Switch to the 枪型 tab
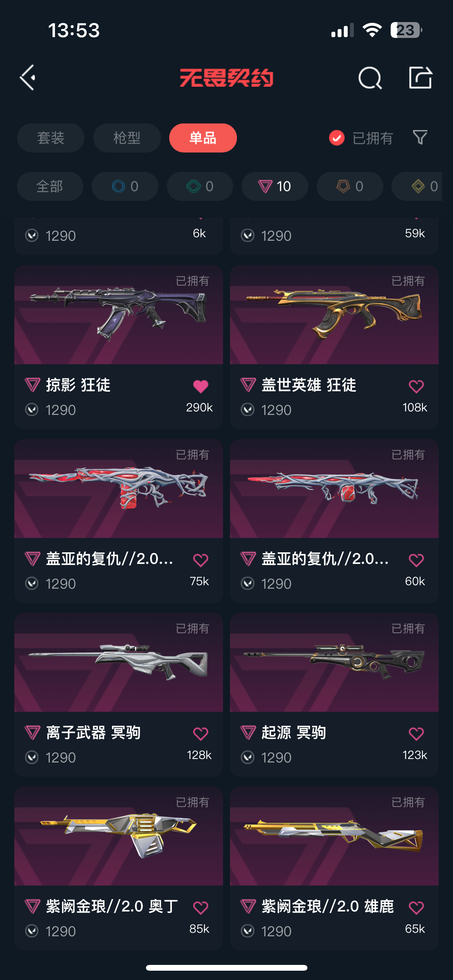Viewport: 453px width, 980px height. click(127, 138)
